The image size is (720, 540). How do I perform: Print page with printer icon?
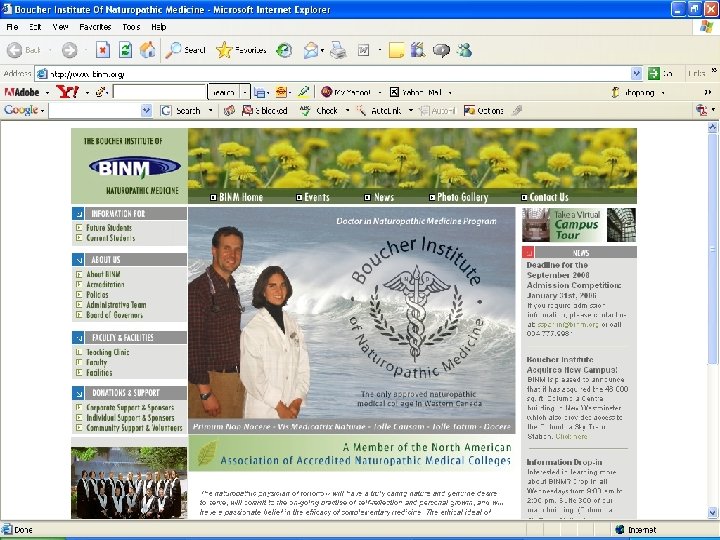[x=338, y=50]
